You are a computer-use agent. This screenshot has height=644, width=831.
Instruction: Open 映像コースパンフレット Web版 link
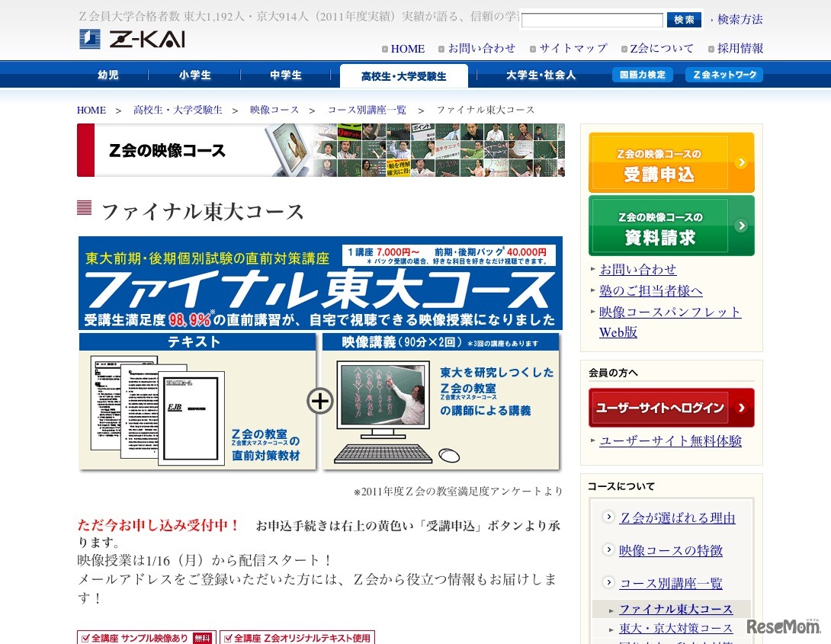coord(670,322)
